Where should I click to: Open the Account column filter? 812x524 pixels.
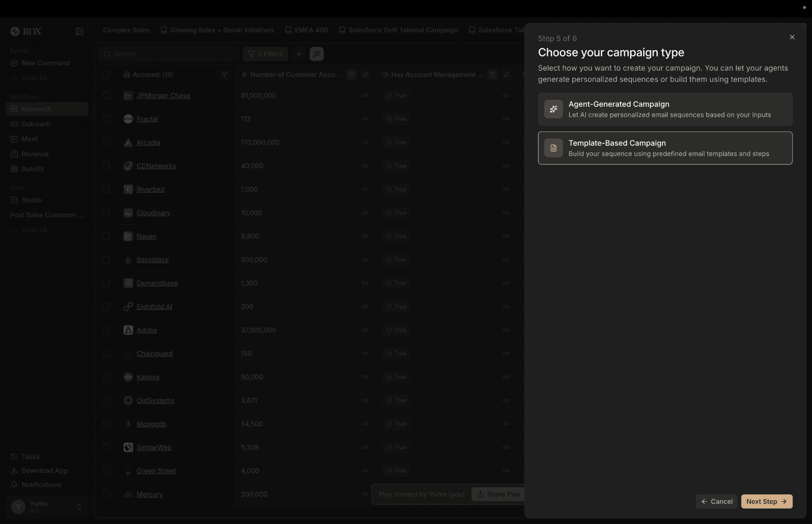[x=225, y=74]
